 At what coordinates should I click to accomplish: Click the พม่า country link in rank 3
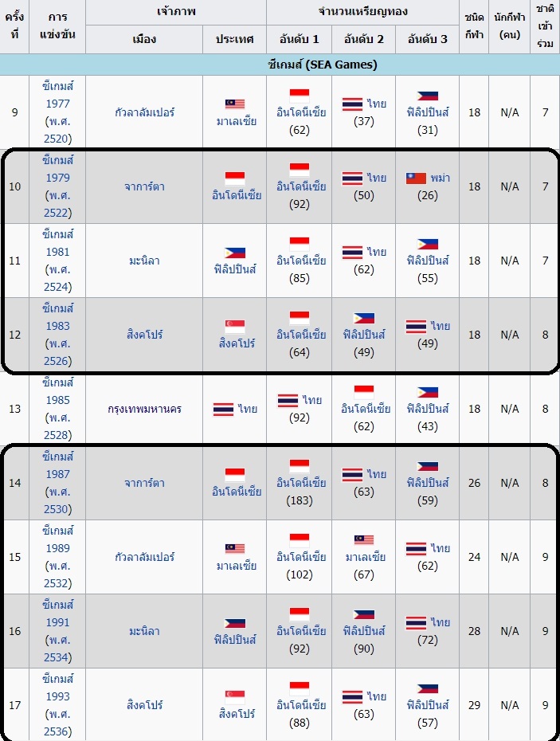[440, 178]
